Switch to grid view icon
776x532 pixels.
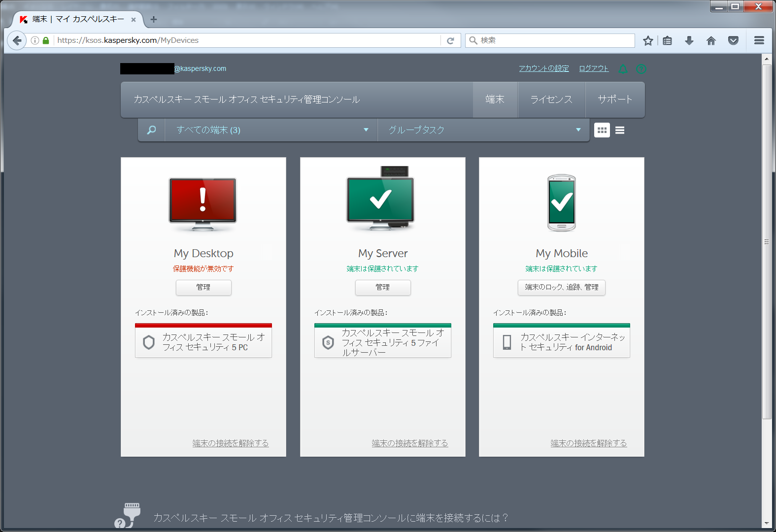602,130
